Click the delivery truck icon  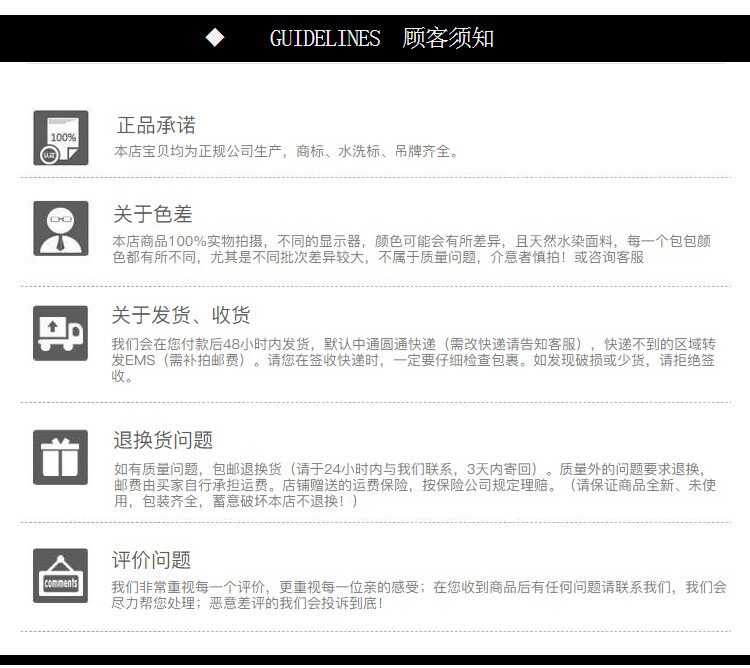(x=61, y=333)
